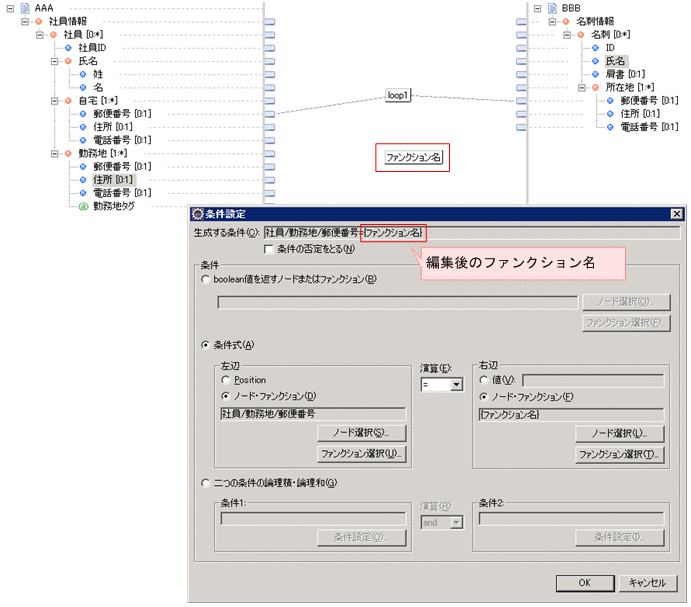Collapse the 名刺 [0:*] node

[567, 34]
